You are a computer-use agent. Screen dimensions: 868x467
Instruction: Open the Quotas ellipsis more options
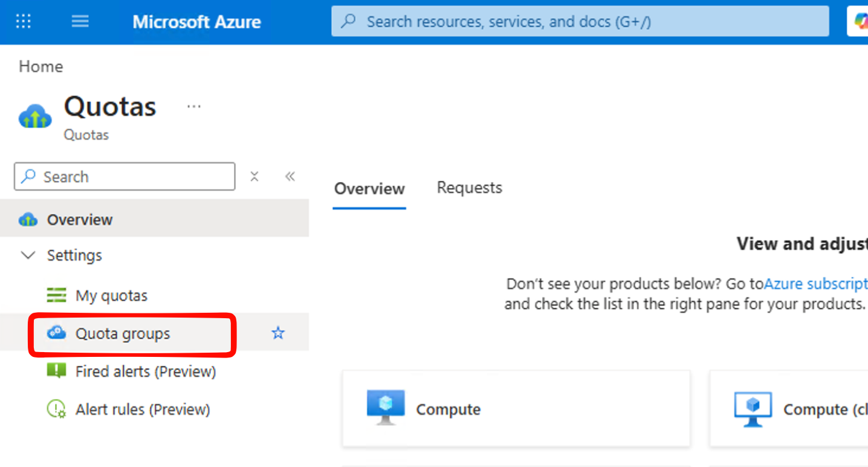[194, 106]
